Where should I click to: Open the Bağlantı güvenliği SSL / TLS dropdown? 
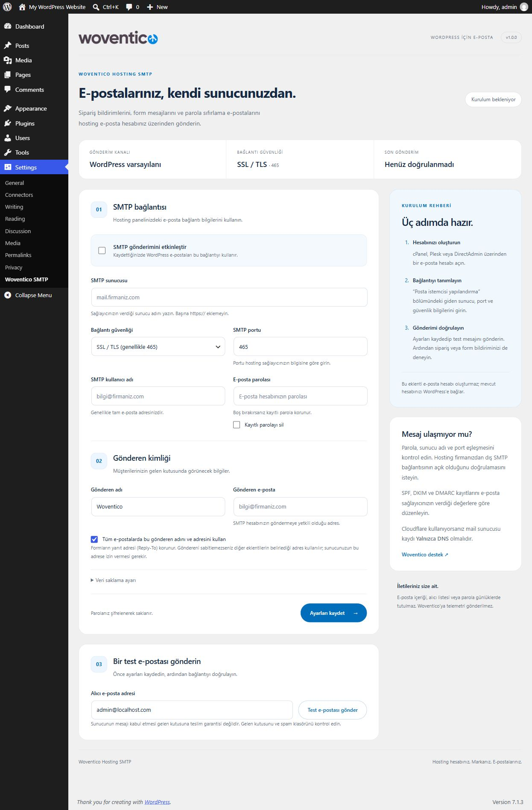158,347
